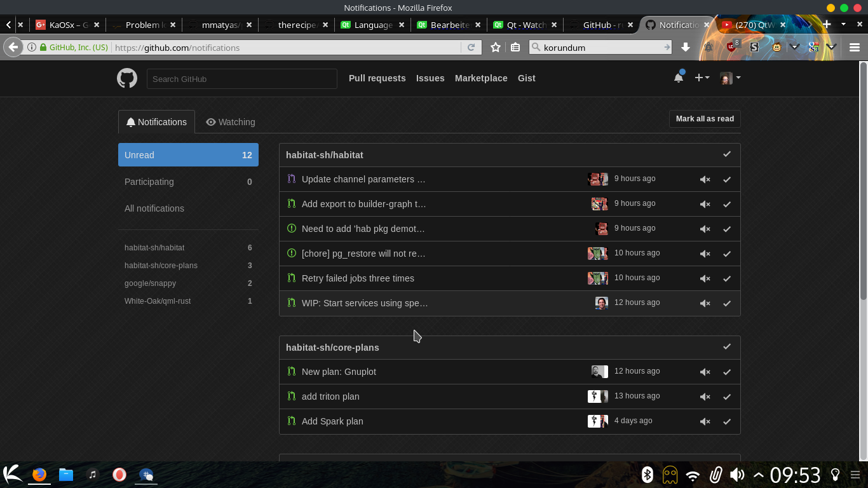Click the Bluetooth icon in the system tray
Screen dimensions: 868x488
pos(648,474)
